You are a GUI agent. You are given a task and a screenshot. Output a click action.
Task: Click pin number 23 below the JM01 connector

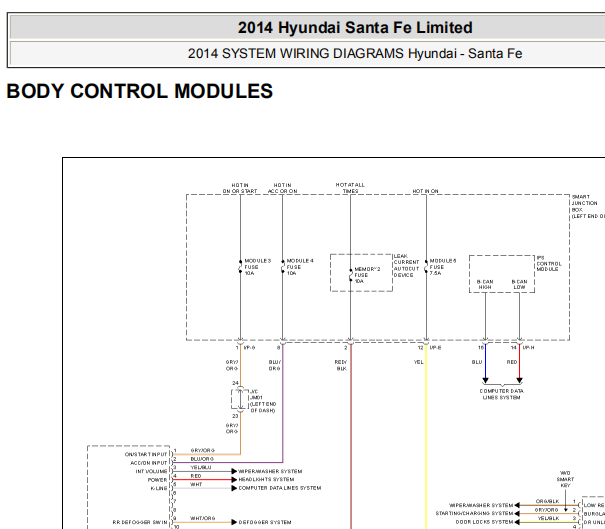coord(235,416)
